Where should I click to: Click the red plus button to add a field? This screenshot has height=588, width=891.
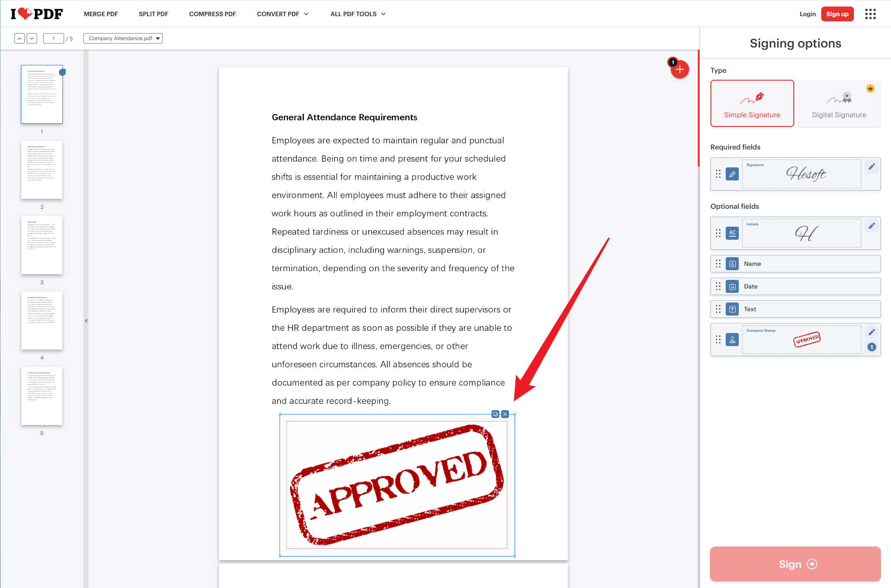[x=679, y=69]
